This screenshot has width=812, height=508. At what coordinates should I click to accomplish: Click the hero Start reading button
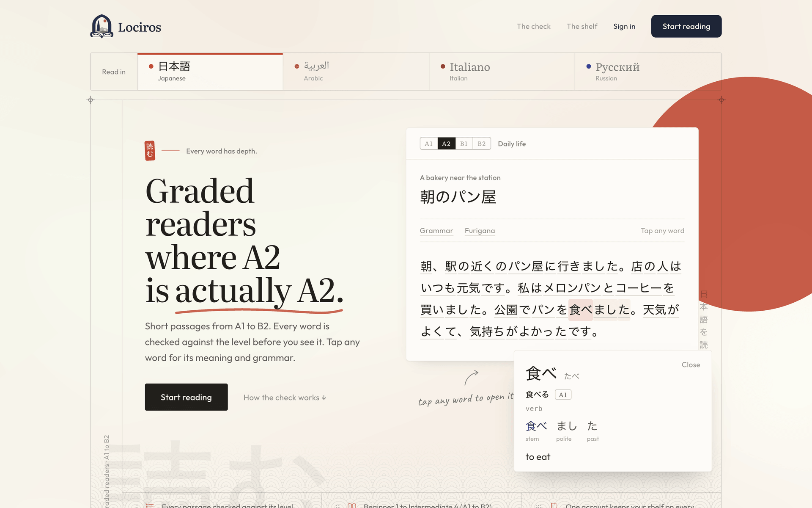pos(186,397)
